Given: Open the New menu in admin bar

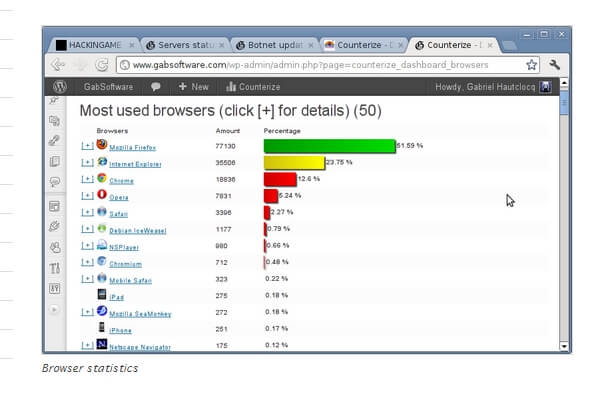Looking at the screenshot, I should point(194,87).
